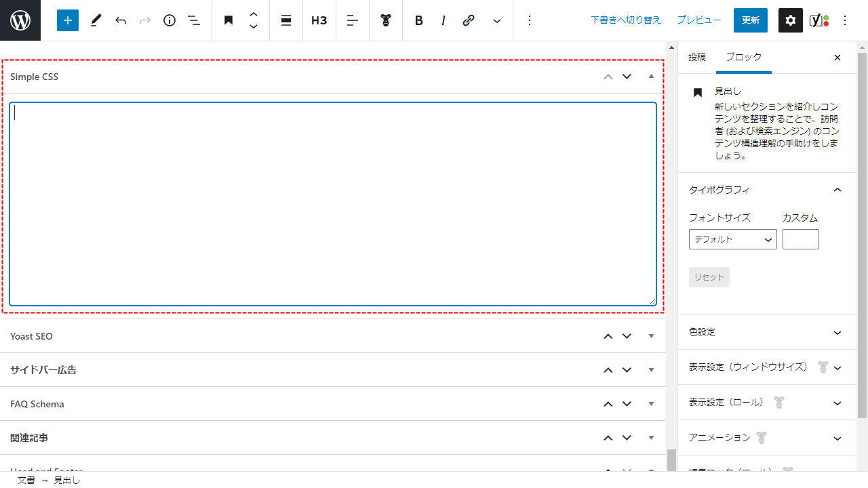Move Yoast SEO metabox down
The image size is (868, 488).
point(627,336)
